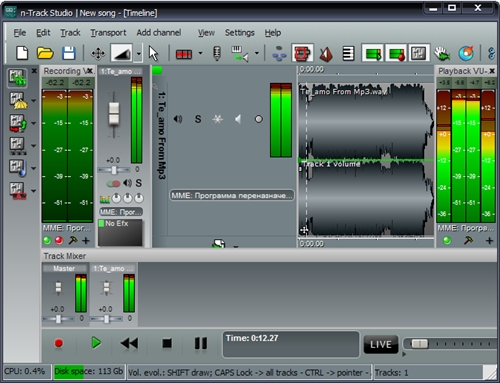Click the piano keyboard MIDI icon
Viewport: 500px width, 383px height.
pos(240,53)
